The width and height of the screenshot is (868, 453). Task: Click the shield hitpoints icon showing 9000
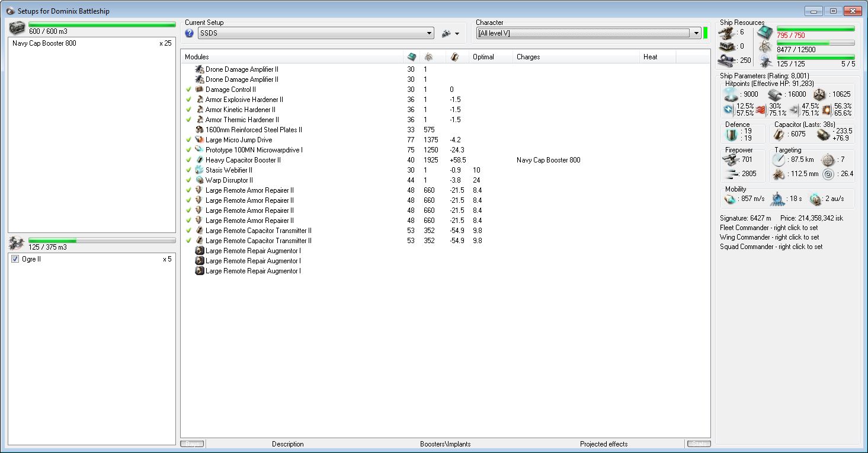731,94
